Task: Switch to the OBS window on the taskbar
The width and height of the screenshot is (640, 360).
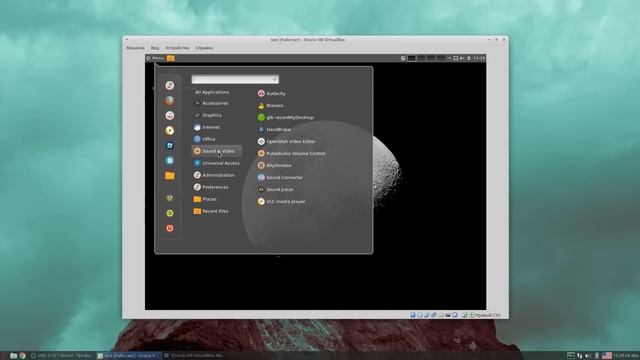Action: pyautogui.click(x=62, y=356)
